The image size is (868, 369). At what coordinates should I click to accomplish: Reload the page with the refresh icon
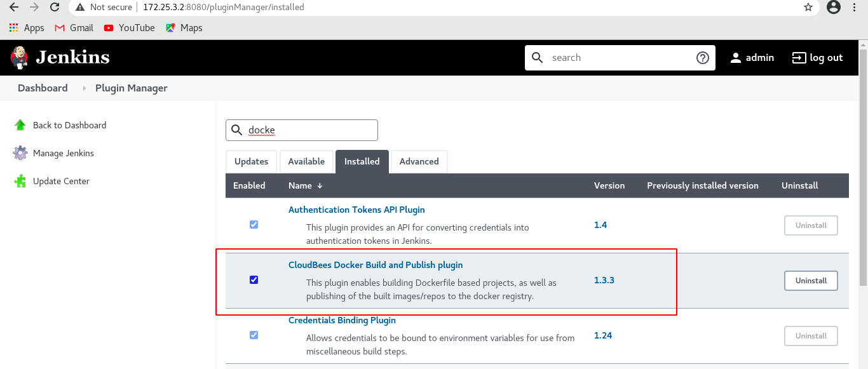[55, 8]
